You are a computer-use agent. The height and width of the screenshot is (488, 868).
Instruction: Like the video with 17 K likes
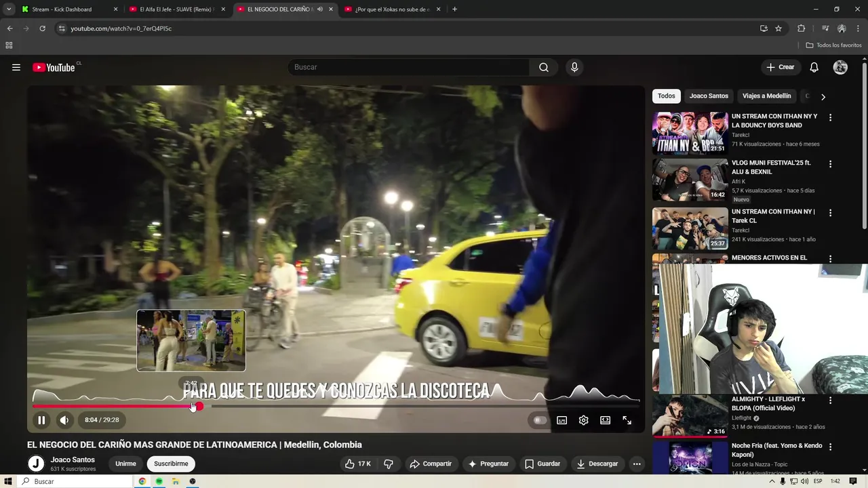tap(358, 464)
